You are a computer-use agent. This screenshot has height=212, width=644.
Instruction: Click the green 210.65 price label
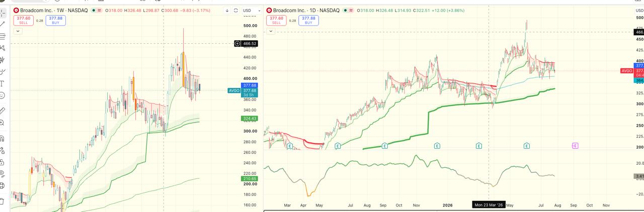(x=250, y=179)
